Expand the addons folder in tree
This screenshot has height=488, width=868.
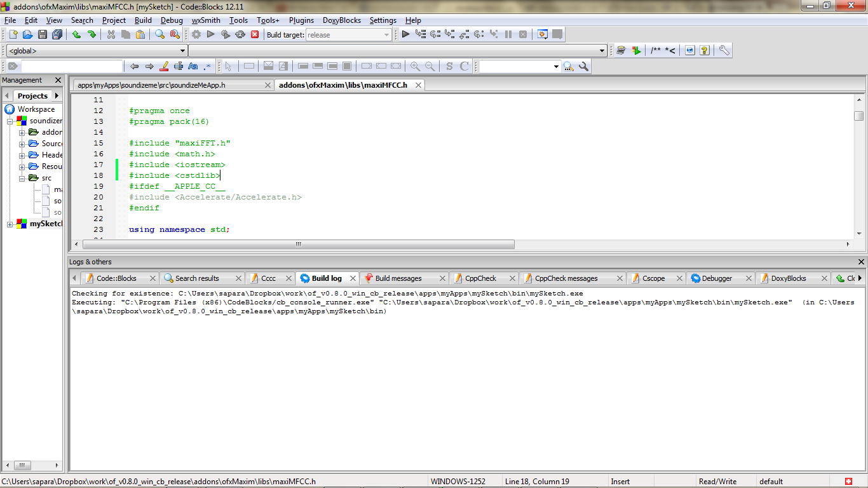[22, 132]
